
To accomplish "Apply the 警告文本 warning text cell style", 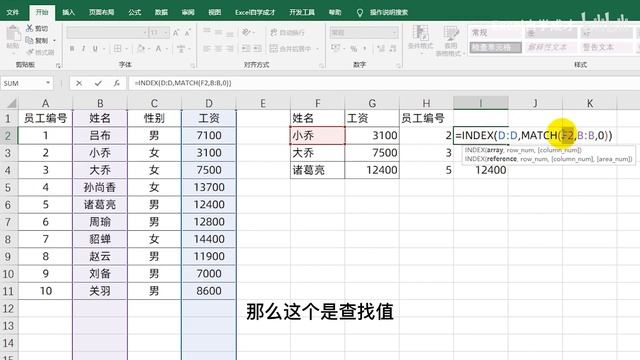I will [x=606, y=47].
